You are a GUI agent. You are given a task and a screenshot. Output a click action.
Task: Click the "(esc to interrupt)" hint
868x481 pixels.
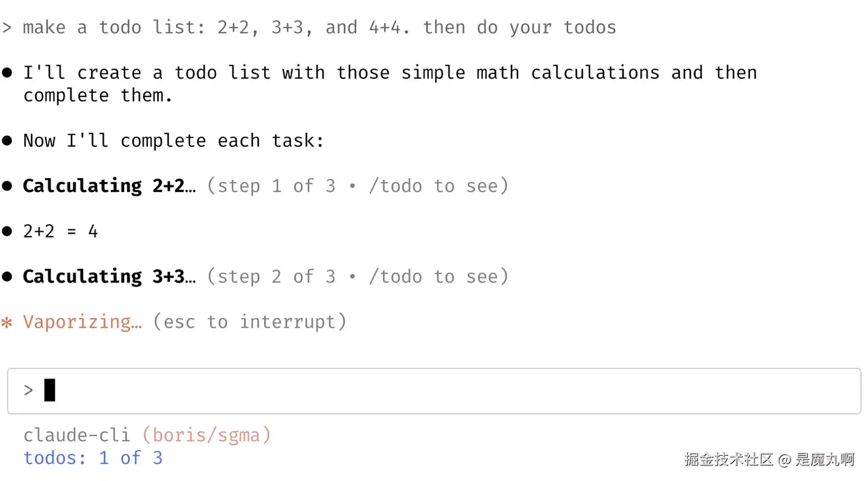(x=249, y=322)
